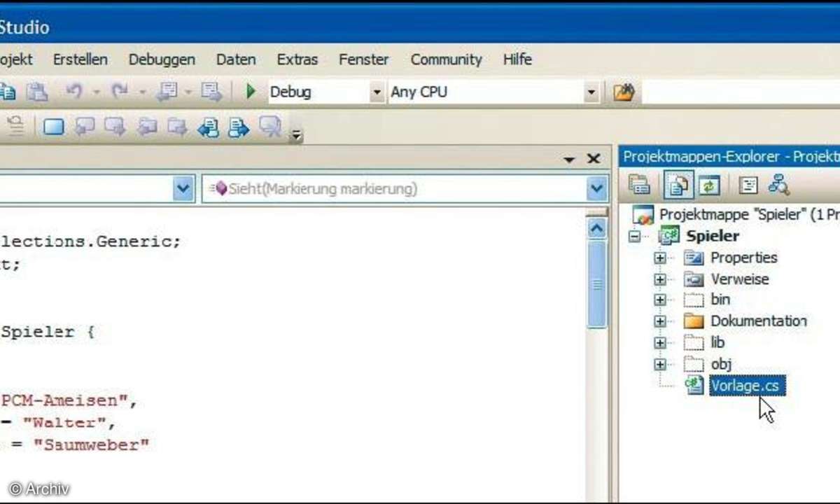Expand the lib folder node
840x504 pixels.
click(659, 343)
